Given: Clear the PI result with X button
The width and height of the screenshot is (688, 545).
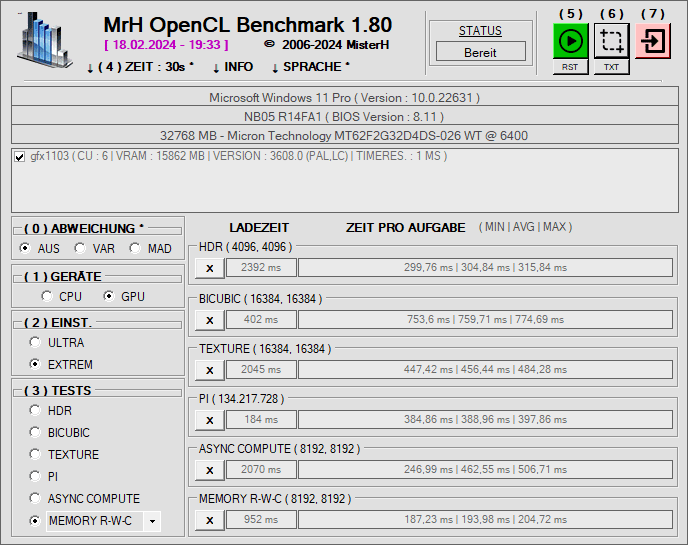Looking at the screenshot, I should (x=210, y=420).
